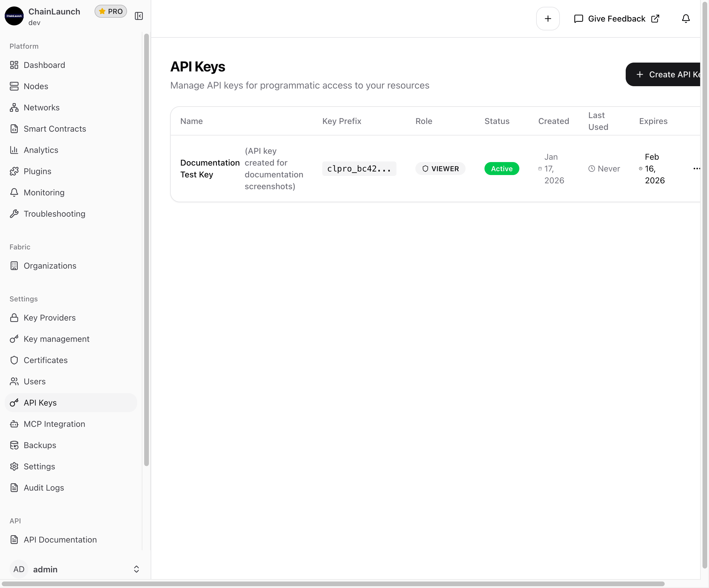Open the Analytics panel
The height and width of the screenshot is (588, 709).
(40, 150)
